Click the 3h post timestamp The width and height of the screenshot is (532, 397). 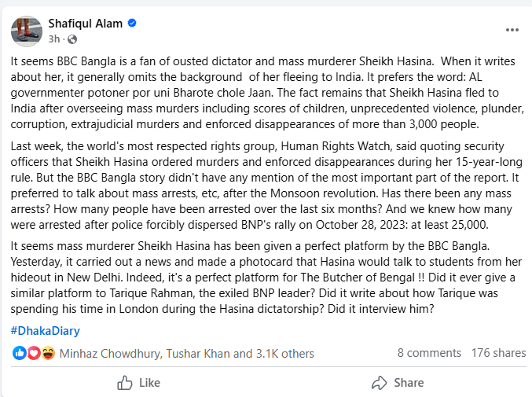pos(54,39)
